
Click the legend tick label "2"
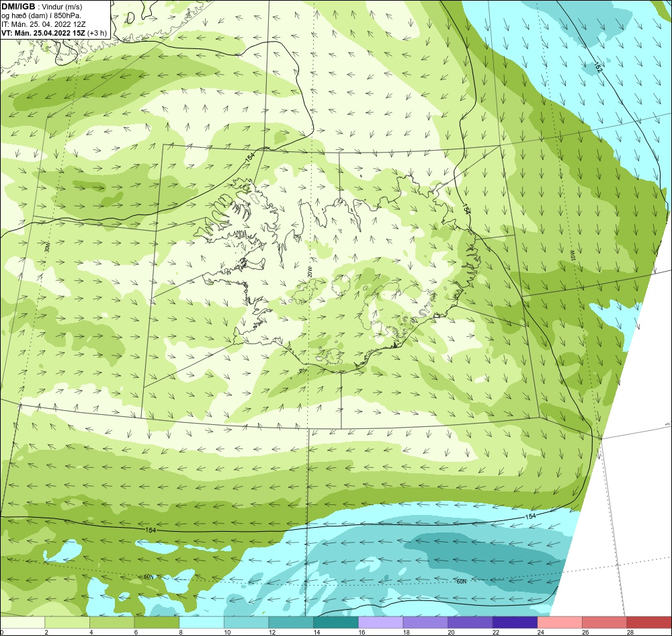tap(46, 632)
